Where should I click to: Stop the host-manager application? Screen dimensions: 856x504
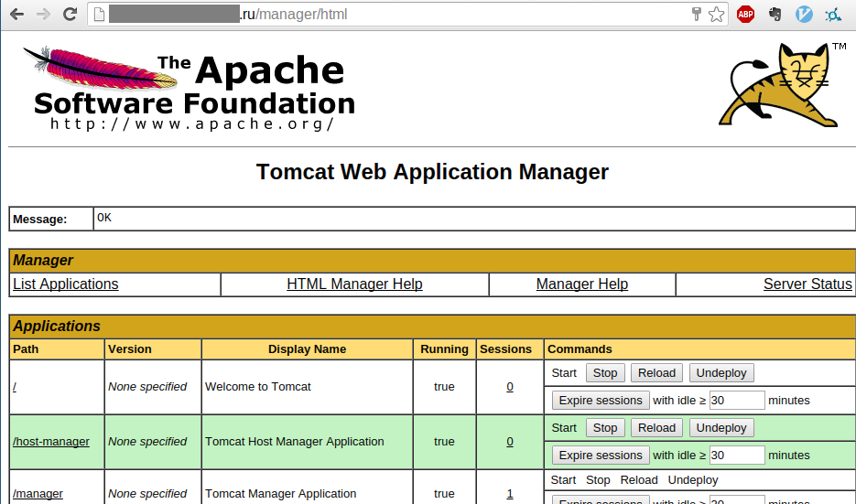pyautogui.click(x=605, y=428)
